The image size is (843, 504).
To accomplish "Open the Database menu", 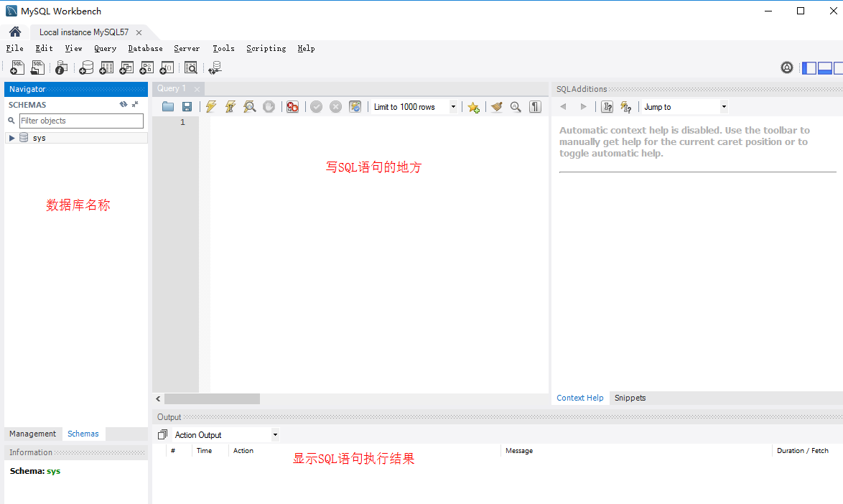I will [145, 48].
